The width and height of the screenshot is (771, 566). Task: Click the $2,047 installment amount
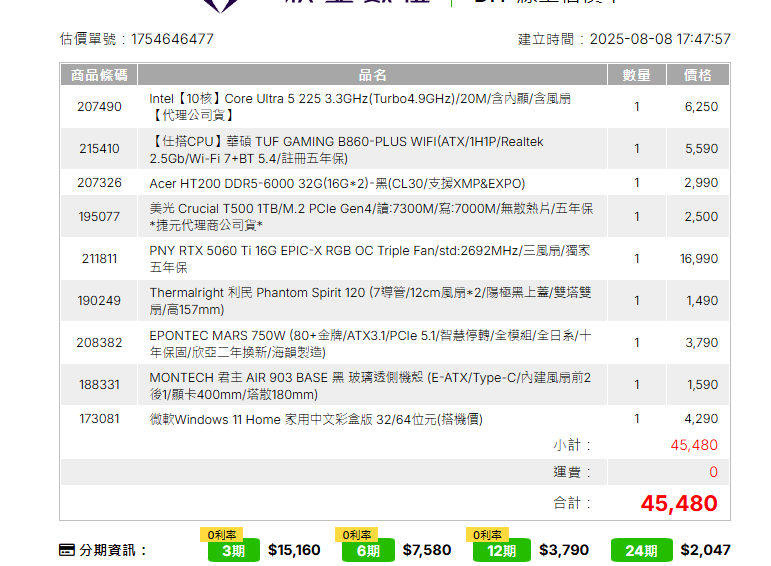[x=706, y=550]
